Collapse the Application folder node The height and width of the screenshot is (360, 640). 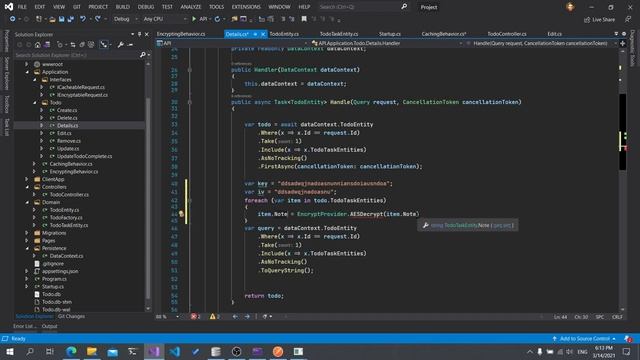click(27, 72)
